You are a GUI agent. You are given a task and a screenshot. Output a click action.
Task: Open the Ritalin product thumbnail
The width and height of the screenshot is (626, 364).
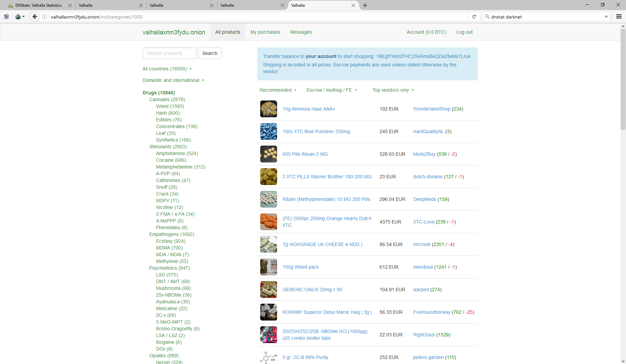click(269, 199)
